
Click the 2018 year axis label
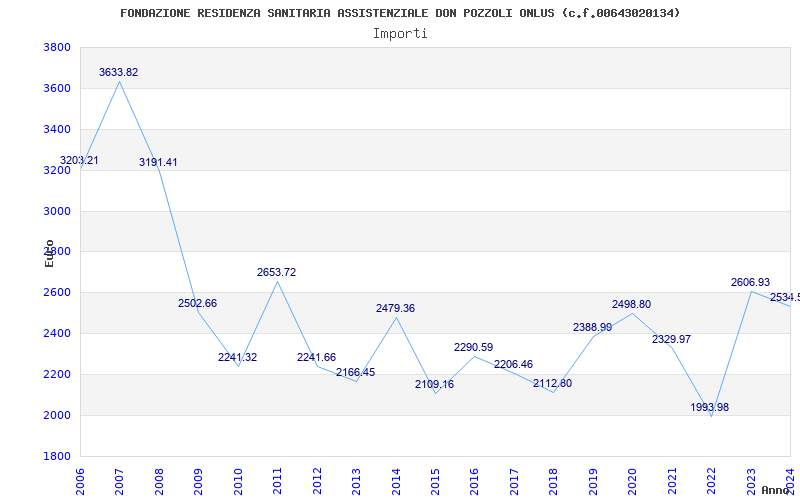(554, 482)
